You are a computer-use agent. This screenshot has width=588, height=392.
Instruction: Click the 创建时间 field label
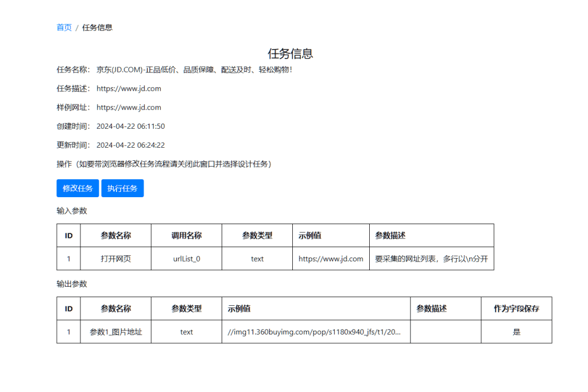(x=73, y=126)
